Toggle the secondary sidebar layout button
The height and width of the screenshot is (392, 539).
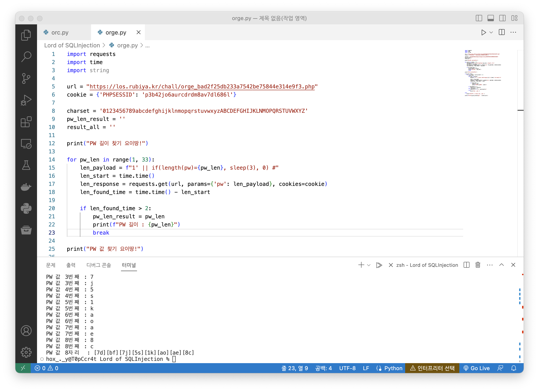point(502,18)
